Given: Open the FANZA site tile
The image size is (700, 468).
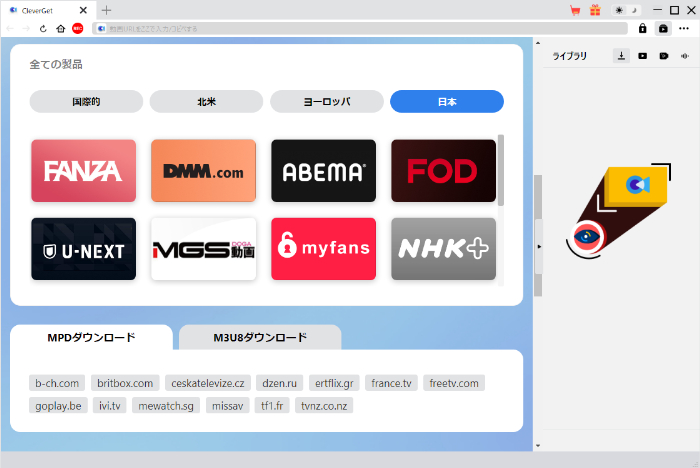Looking at the screenshot, I should pyautogui.click(x=83, y=171).
